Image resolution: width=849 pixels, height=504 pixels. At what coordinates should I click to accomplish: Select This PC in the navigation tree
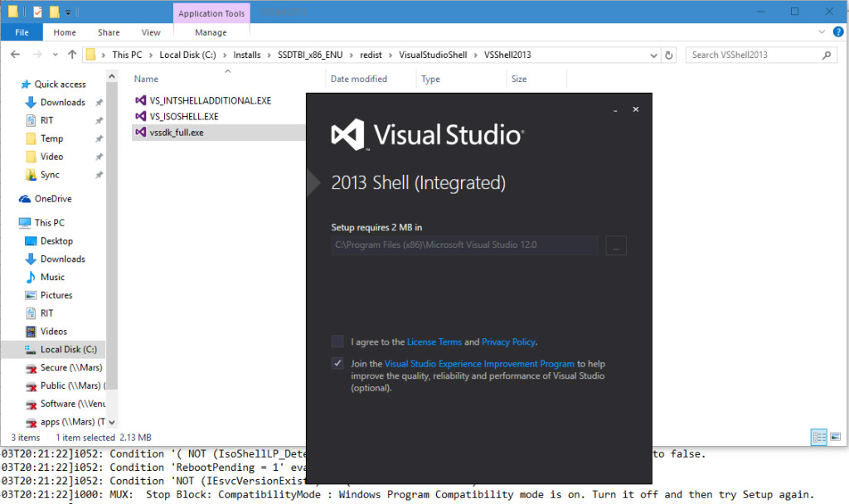(49, 222)
